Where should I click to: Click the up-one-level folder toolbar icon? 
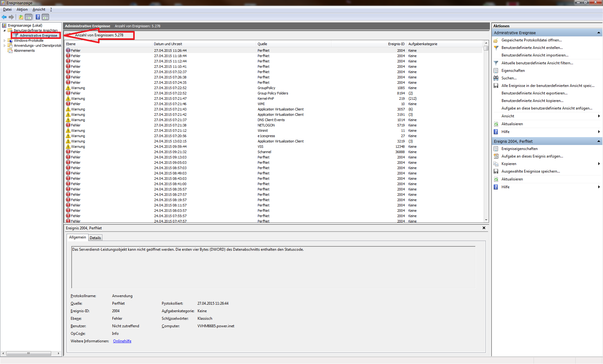[21, 17]
